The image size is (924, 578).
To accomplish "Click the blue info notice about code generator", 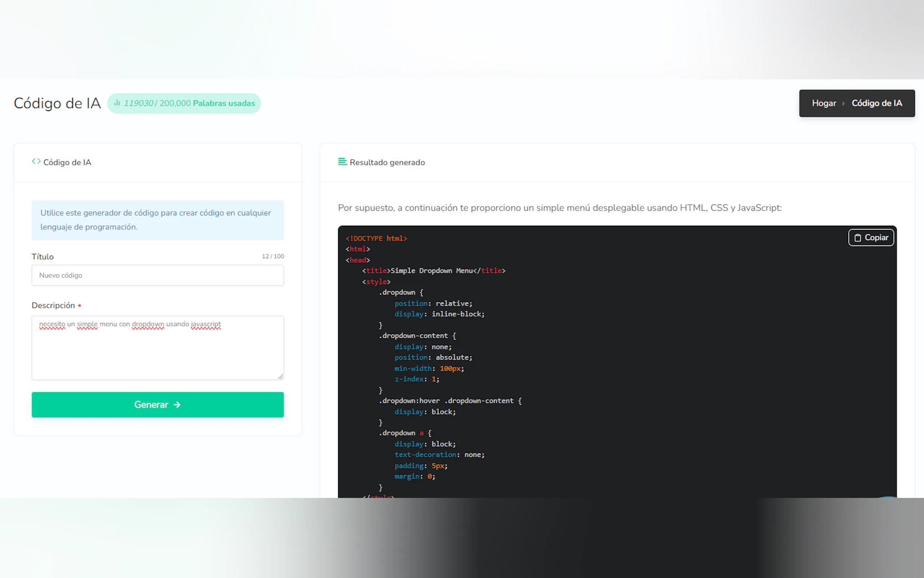I will [158, 220].
